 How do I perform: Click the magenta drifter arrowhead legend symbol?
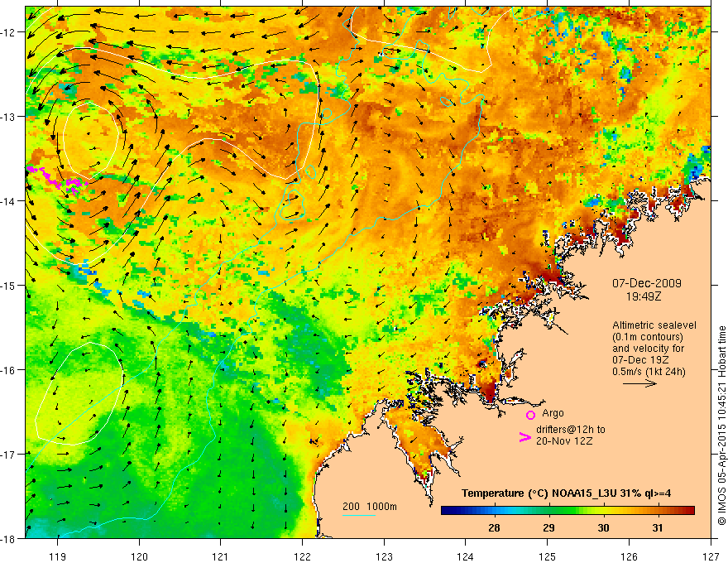coord(524,437)
